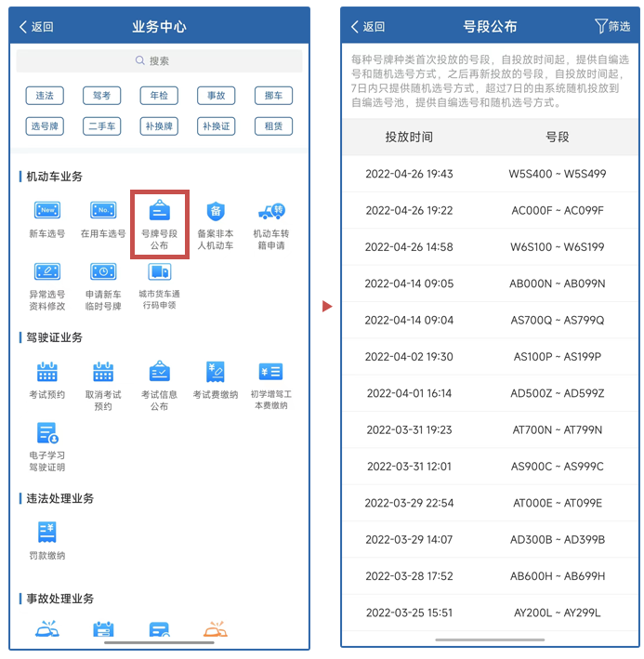Select row AC000F ~ AC099F
The image size is (644, 659).
pyautogui.click(x=491, y=211)
